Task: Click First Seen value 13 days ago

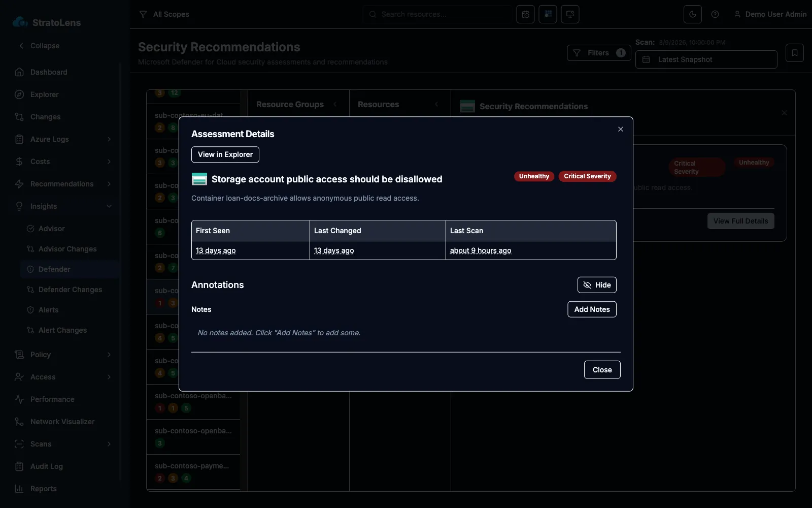Action: click(216, 250)
